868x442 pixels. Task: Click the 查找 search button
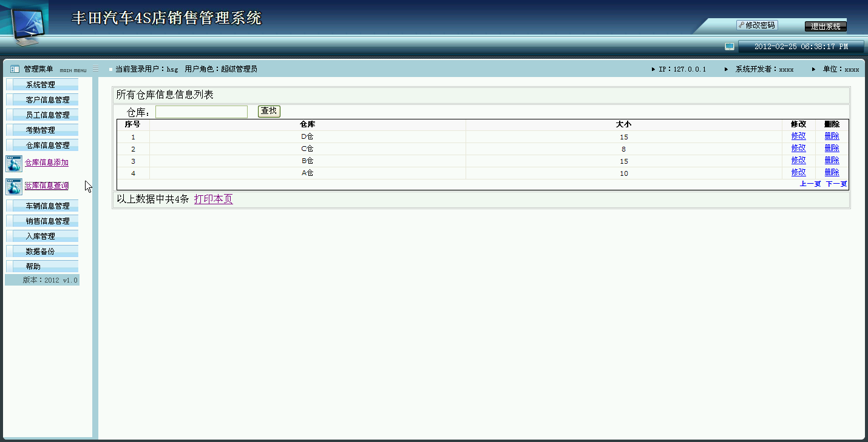point(269,111)
